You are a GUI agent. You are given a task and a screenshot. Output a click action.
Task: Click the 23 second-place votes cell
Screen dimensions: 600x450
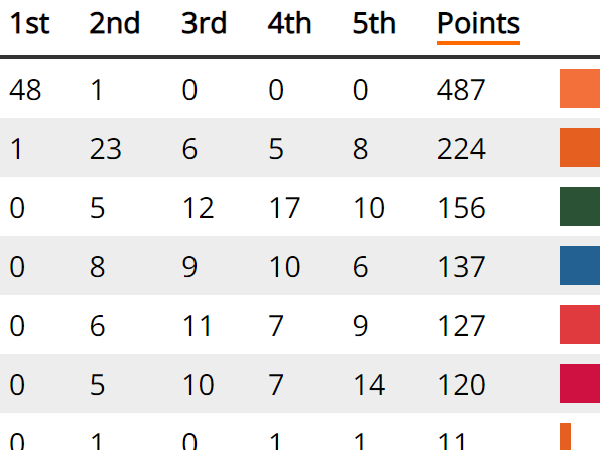tap(105, 149)
